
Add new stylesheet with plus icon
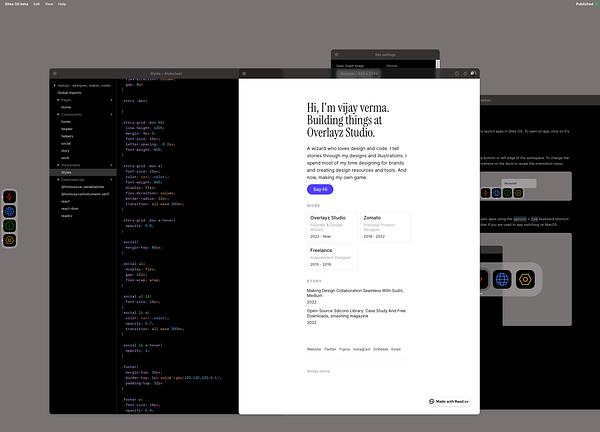coord(112,165)
